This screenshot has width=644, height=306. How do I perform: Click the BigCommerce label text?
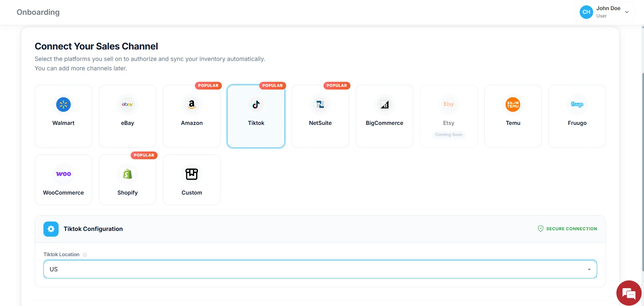tap(384, 123)
